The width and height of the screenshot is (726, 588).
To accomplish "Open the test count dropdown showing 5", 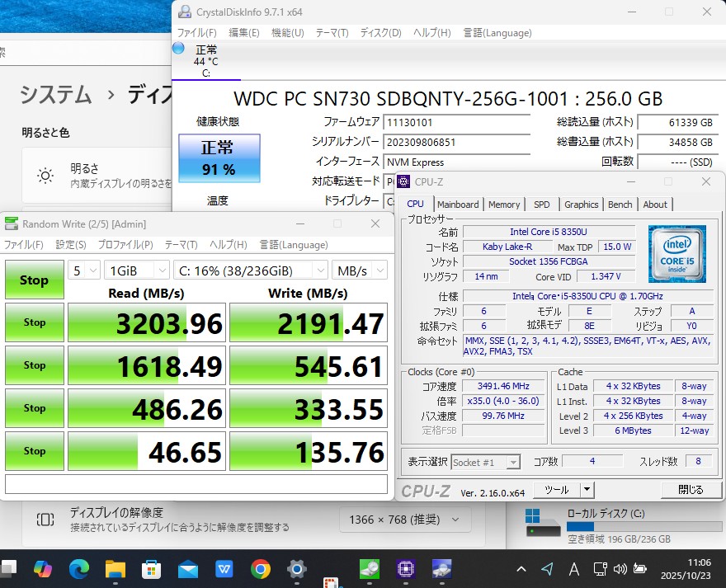I will (84, 270).
